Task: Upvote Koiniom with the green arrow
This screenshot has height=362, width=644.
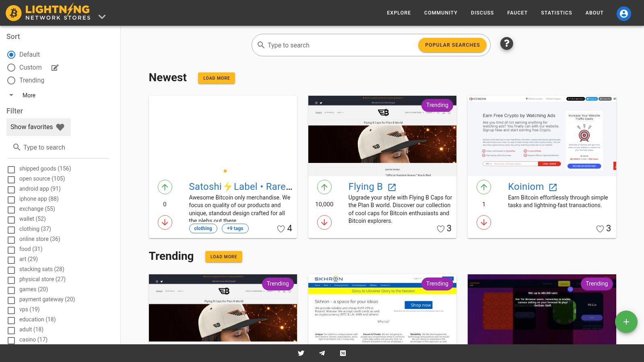Action: (484, 187)
